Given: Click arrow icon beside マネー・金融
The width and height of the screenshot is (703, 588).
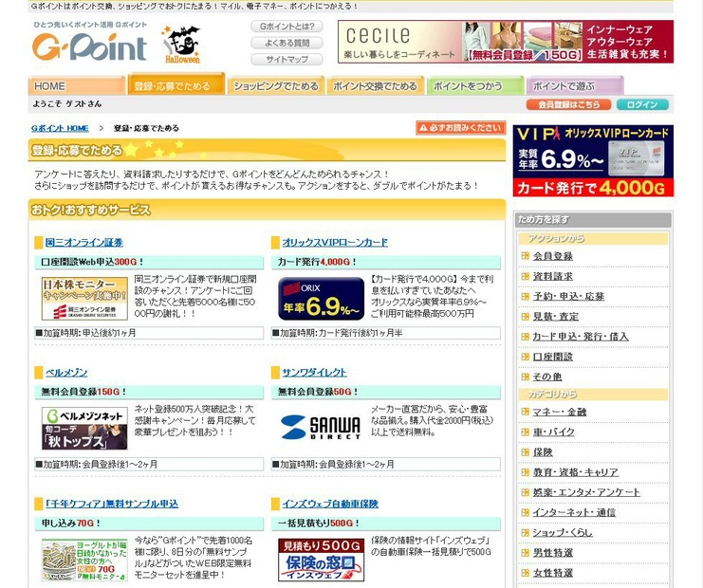Looking at the screenshot, I should click(x=525, y=412).
